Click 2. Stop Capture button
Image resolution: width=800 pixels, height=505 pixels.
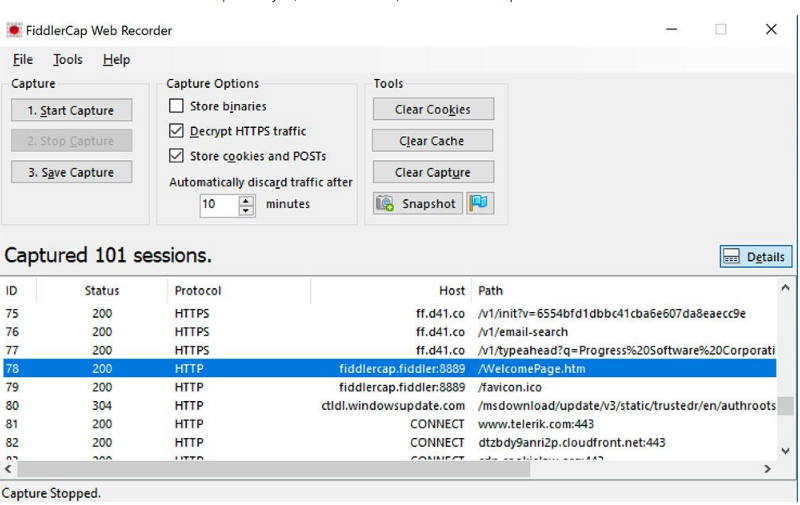tap(71, 141)
